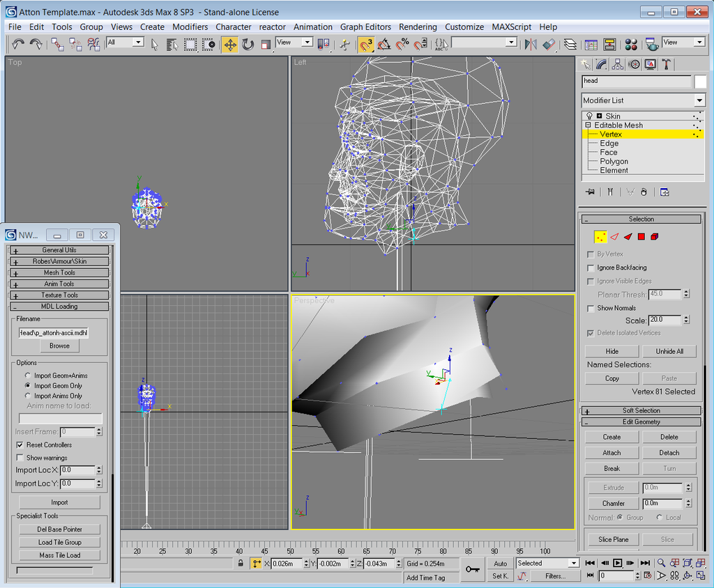This screenshot has width=714, height=588.
Task: Jump to the animation end frame
Action: click(x=645, y=563)
